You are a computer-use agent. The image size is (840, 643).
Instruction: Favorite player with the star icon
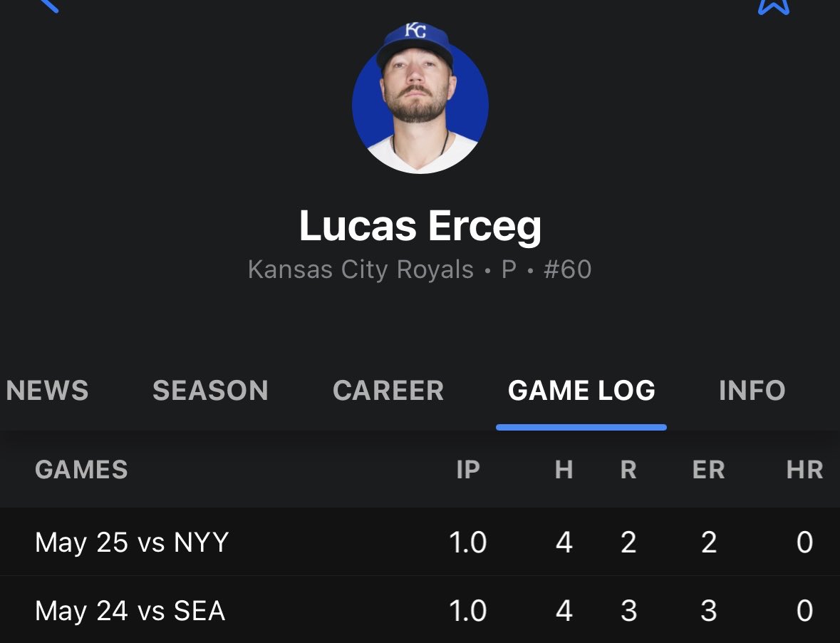point(774,6)
